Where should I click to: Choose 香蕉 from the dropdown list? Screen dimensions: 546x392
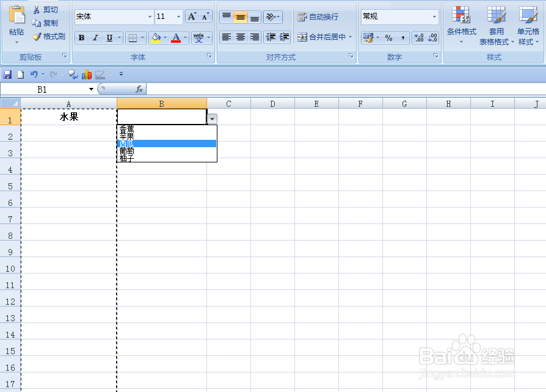pyautogui.click(x=167, y=129)
